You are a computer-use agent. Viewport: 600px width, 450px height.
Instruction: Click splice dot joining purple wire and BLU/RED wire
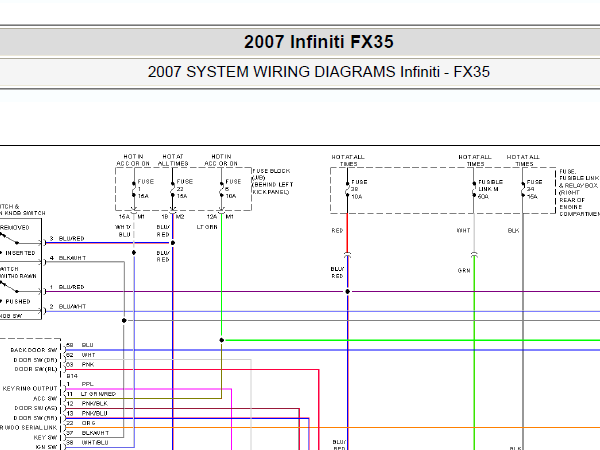click(347, 292)
